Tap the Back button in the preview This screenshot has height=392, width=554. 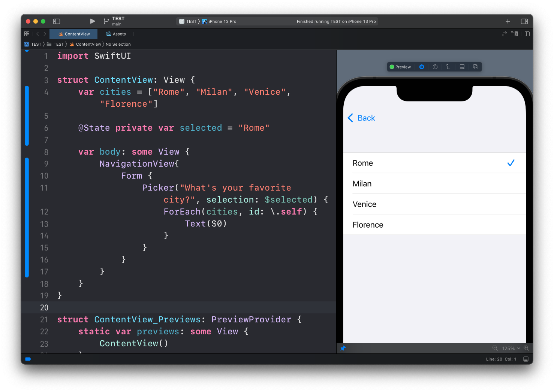(361, 118)
